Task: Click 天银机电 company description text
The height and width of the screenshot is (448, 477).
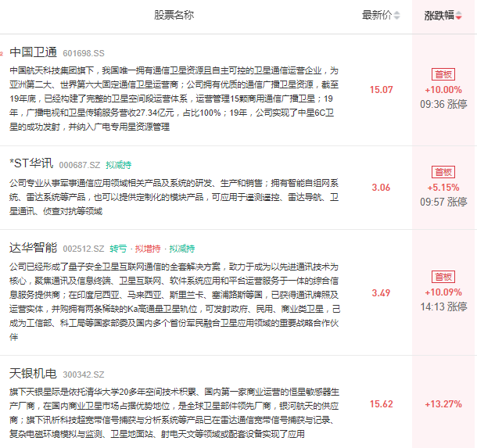Action: pyautogui.click(x=174, y=413)
